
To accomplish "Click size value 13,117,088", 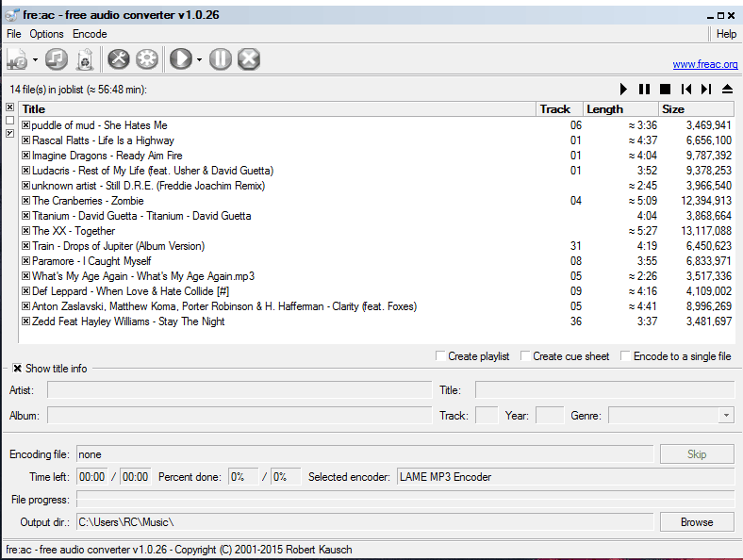I will coord(706,231).
